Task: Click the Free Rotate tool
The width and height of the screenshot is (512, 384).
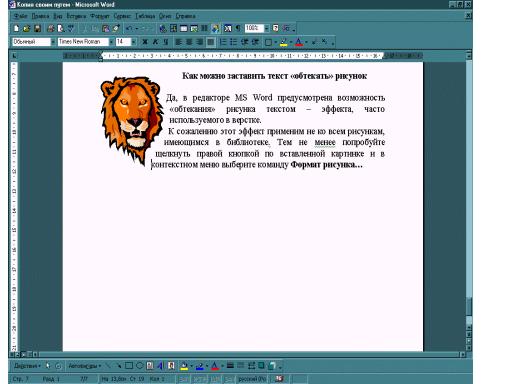Action: (x=58, y=366)
